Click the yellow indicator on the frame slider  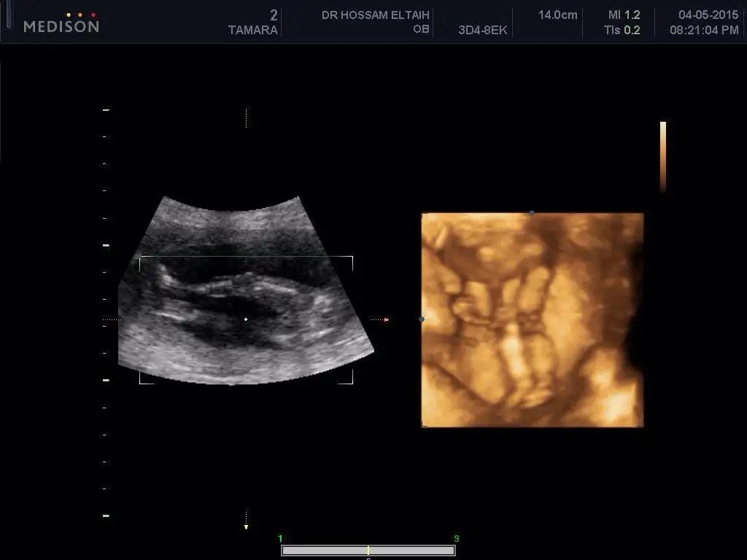368,551
